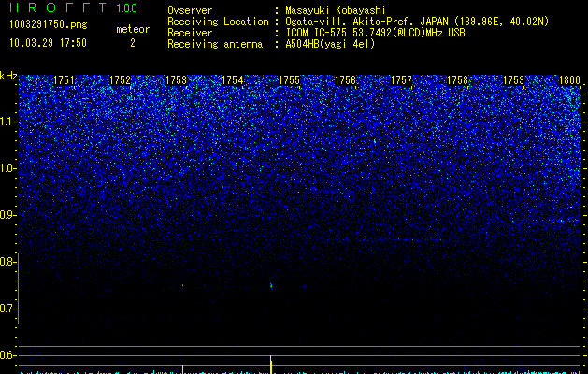588x374 pixels.
Task: Click the 0.9 kHz axis label
Action: click(x=7, y=215)
